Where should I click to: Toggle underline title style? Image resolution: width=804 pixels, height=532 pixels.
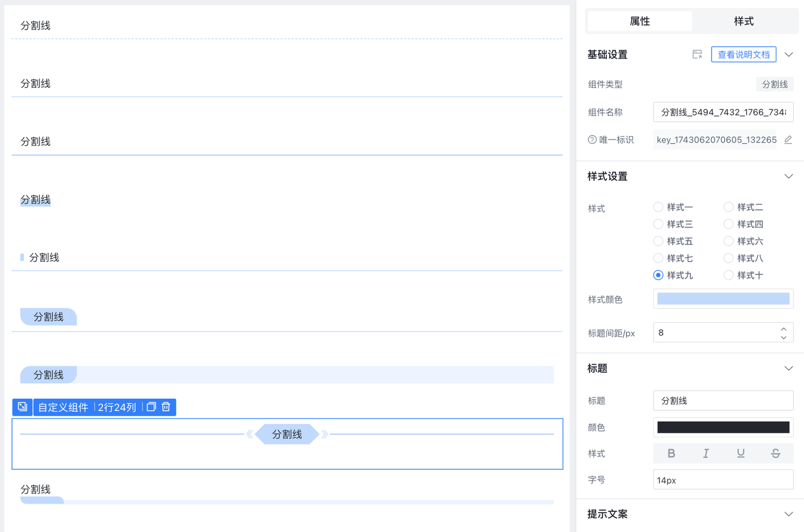coord(741,453)
